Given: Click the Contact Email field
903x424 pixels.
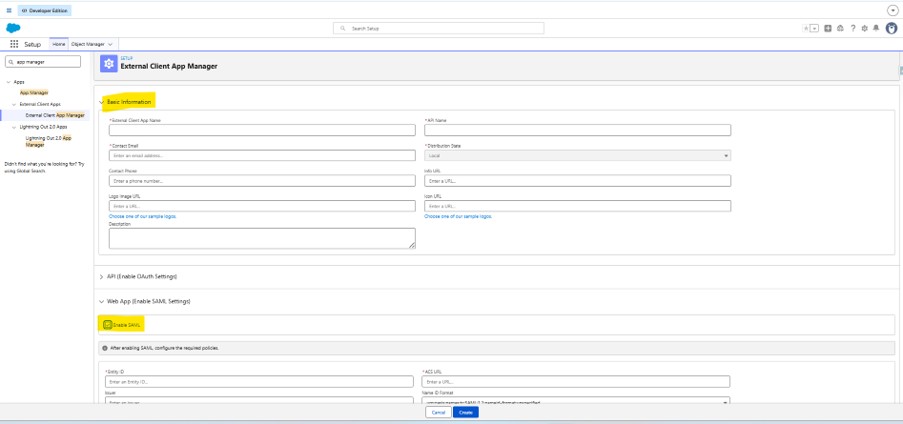Looking at the screenshot, I should (x=262, y=156).
